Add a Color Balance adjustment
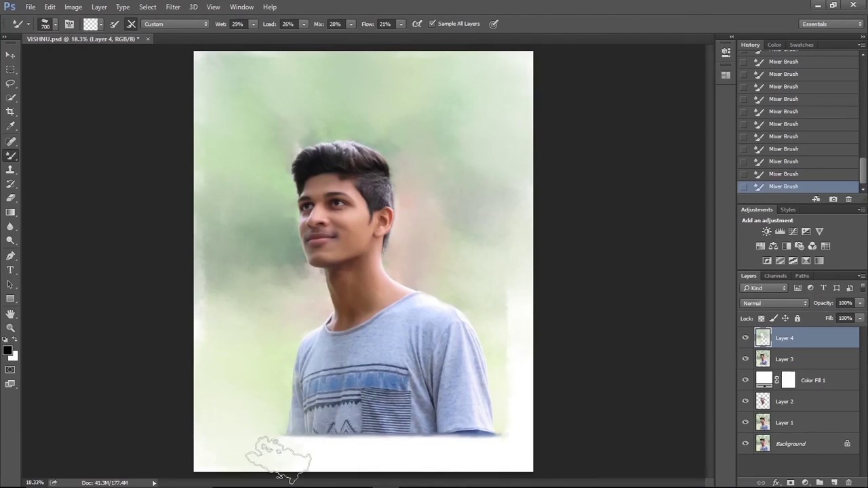Screen dimensions: 868x488 click(x=773, y=246)
